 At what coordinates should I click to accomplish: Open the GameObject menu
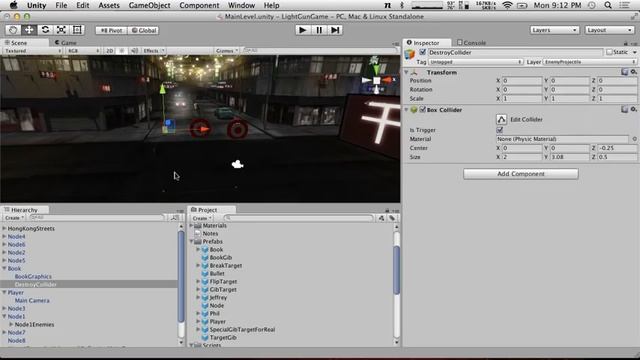click(x=149, y=5)
